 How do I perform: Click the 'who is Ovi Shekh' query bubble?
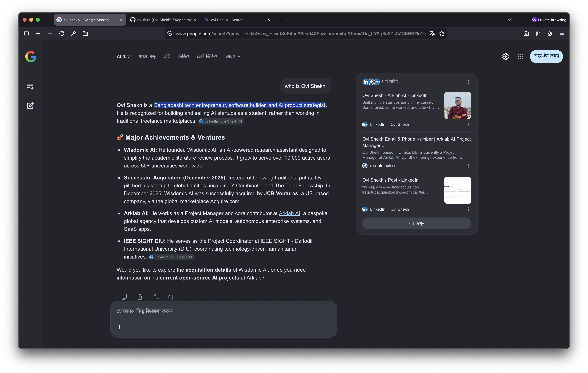point(305,86)
